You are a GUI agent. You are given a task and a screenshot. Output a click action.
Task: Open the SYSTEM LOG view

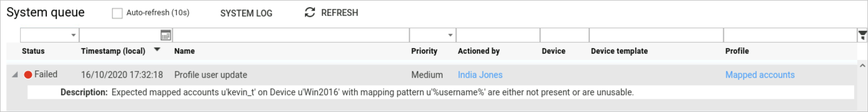(x=246, y=13)
